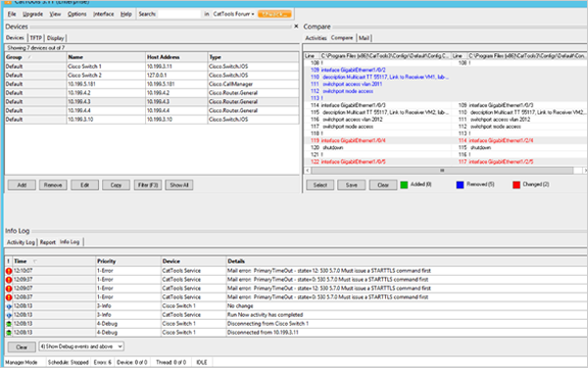The height and width of the screenshot is (368, 588).
Task: Click the error icon at 12:08:37
Action: click(9, 297)
